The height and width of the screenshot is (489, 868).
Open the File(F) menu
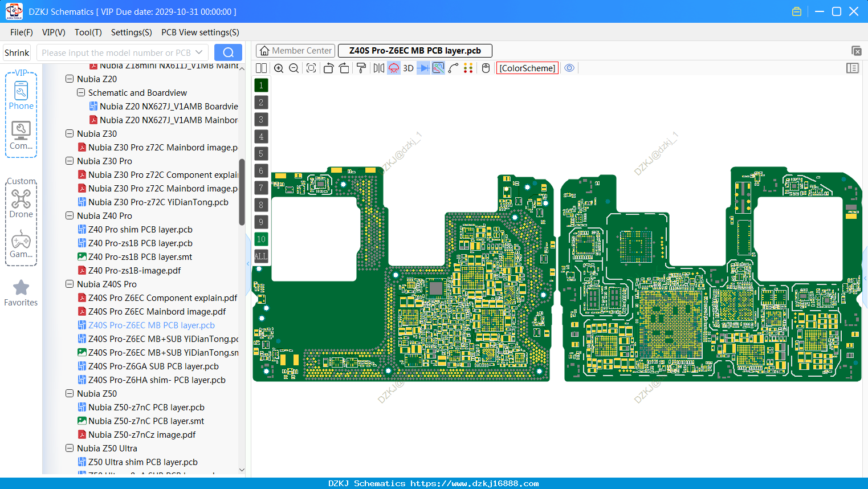coord(22,32)
